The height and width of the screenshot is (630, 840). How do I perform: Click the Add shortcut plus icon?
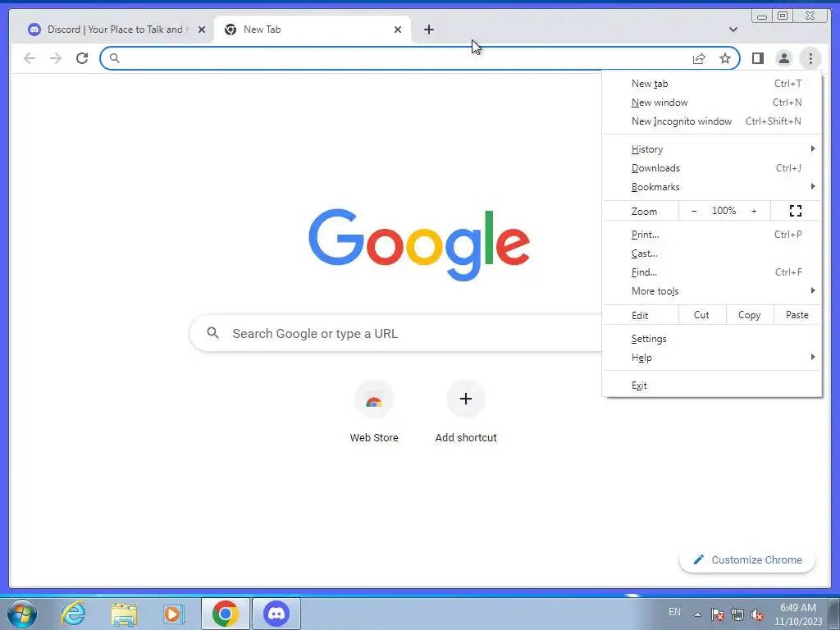click(x=466, y=399)
